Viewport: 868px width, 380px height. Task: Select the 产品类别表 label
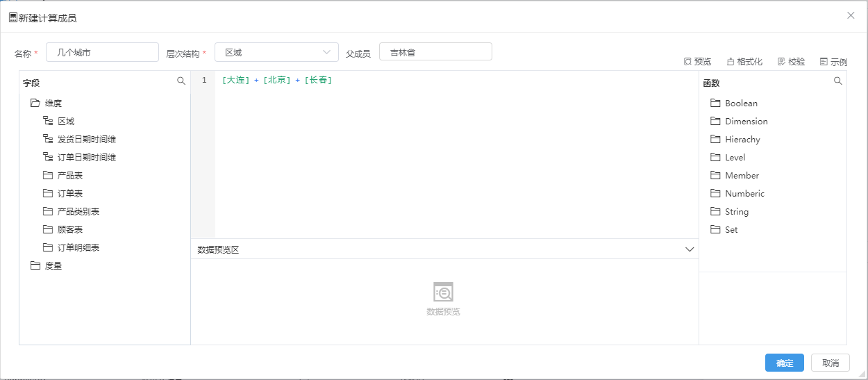point(78,211)
